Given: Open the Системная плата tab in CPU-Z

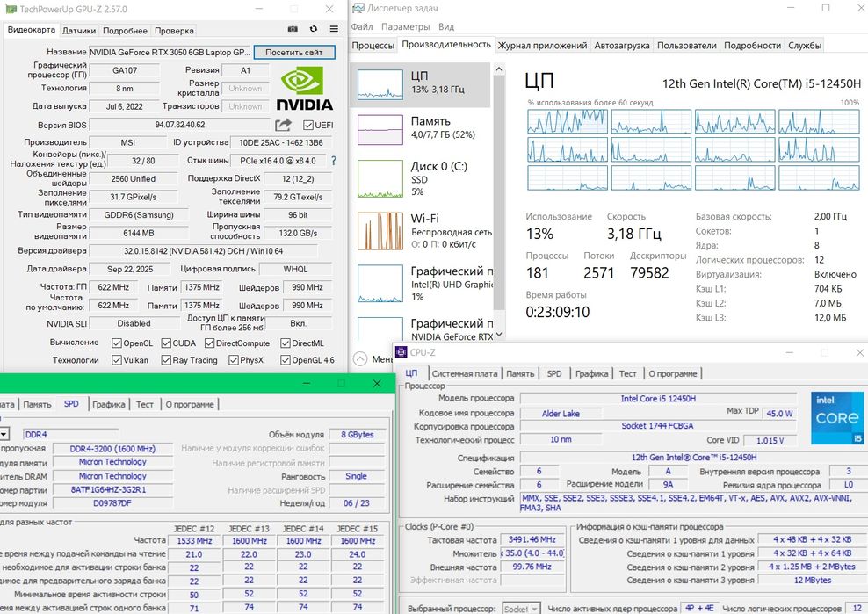Looking at the screenshot, I should pyautogui.click(x=465, y=373).
